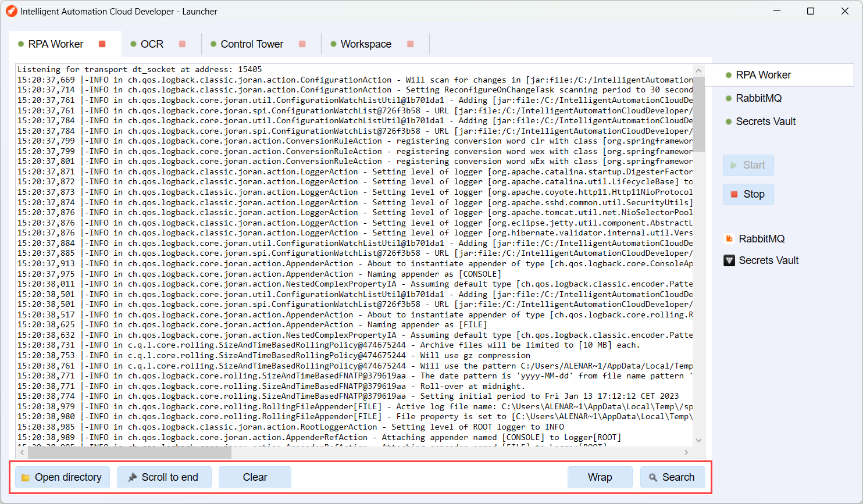Open RabbitMQ via its orange rabbit icon
863x504 pixels.
coord(729,239)
